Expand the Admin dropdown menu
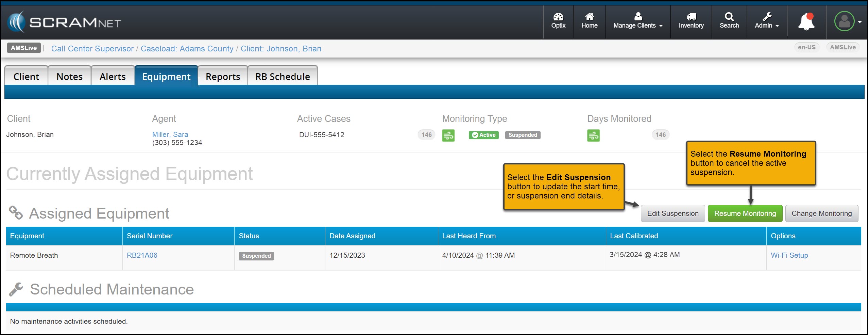The image size is (868, 335). [x=767, y=21]
